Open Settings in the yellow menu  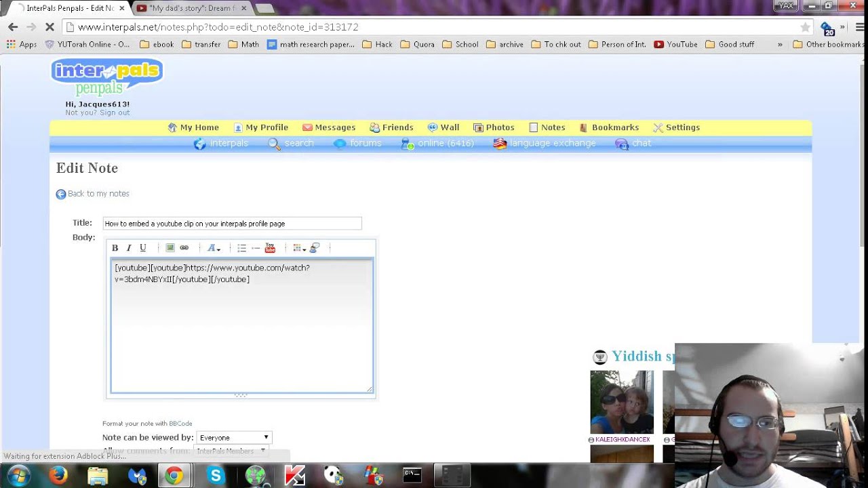tap(676, 127)
